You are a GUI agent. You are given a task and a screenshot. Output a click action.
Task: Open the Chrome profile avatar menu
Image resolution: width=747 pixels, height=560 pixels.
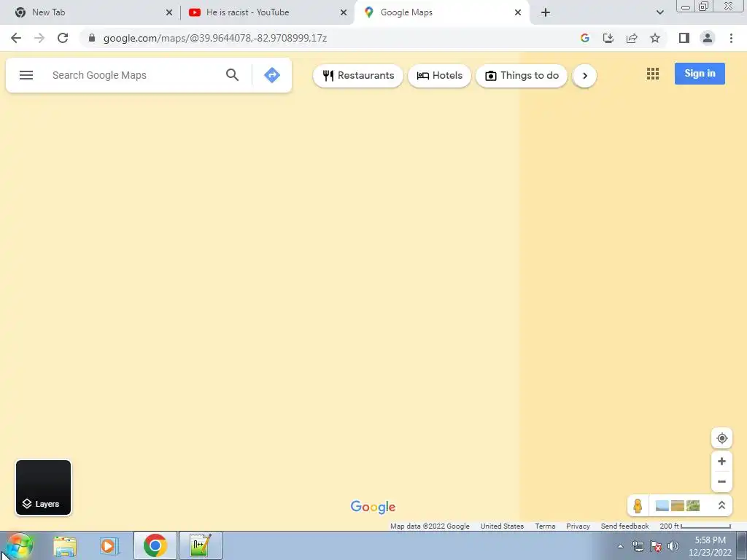coord(708,38)
